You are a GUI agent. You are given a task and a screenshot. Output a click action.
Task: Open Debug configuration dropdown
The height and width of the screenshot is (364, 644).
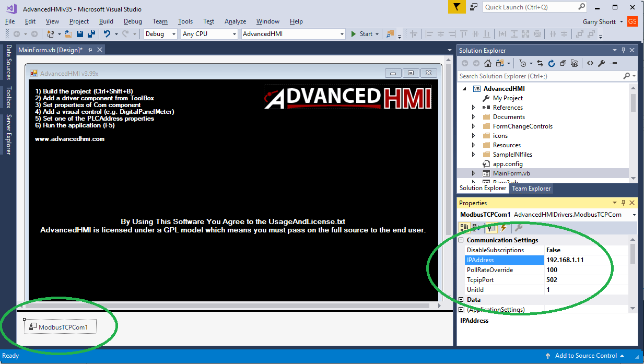click(x=174, y=34)
